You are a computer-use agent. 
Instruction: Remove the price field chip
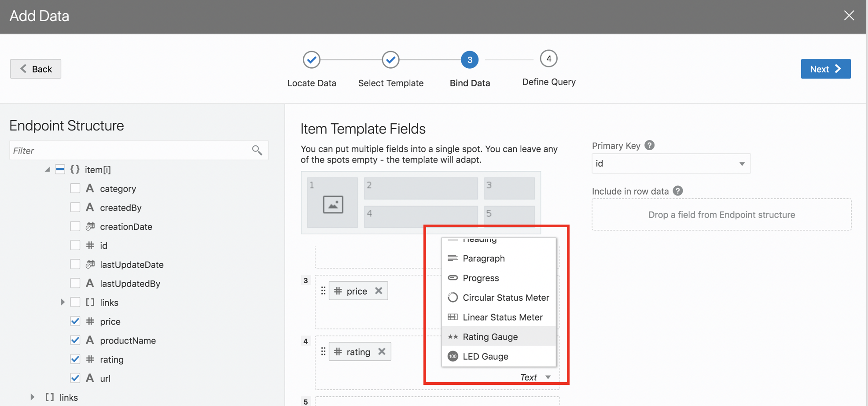pyautogui.click(x=379, y=291)
